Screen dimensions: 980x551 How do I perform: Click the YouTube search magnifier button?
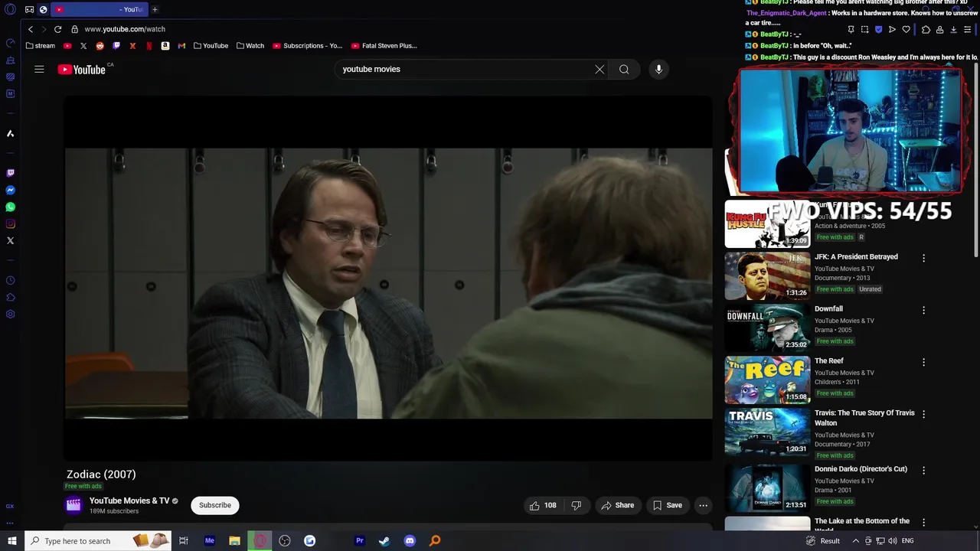point(624,69)
